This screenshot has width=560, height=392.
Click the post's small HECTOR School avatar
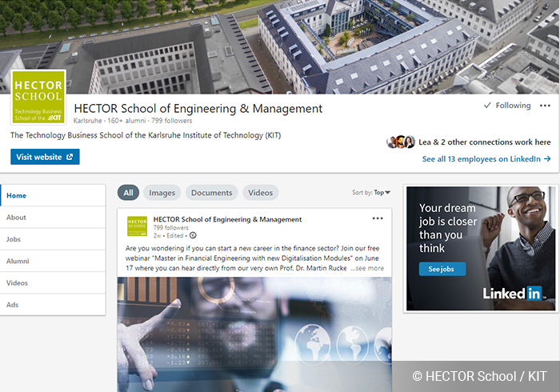137,226
